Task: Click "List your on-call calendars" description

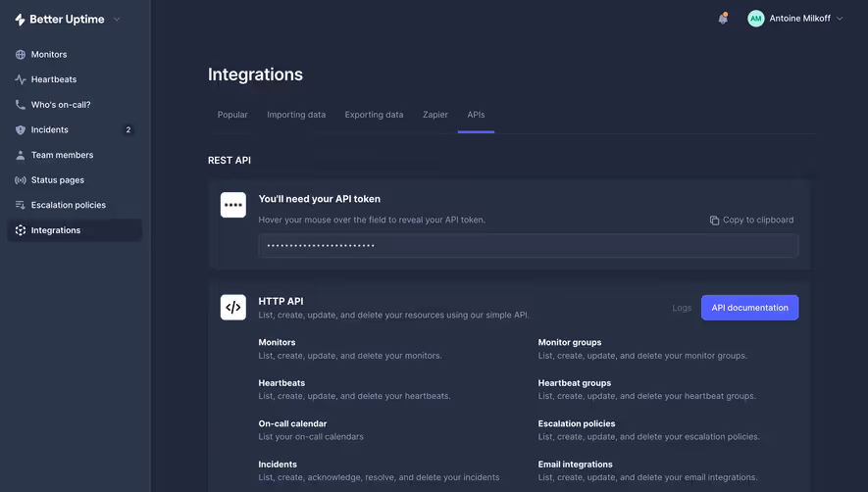Action: [x=311, y=437]
